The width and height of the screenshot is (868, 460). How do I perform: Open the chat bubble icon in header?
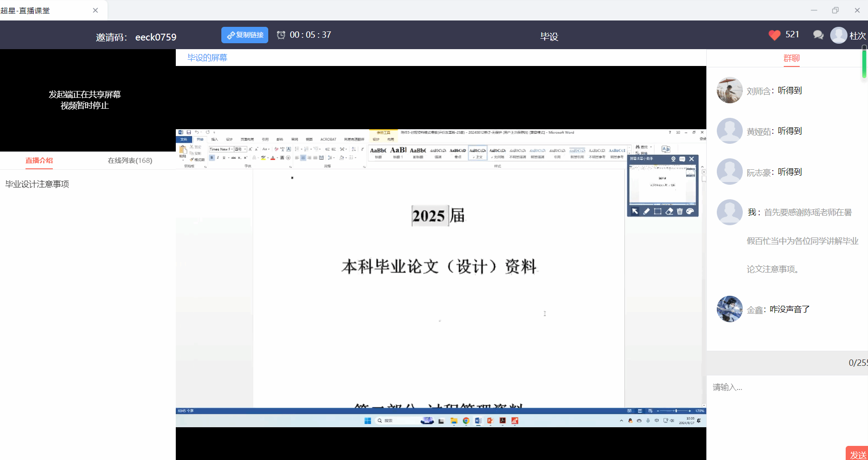point(818,35)
